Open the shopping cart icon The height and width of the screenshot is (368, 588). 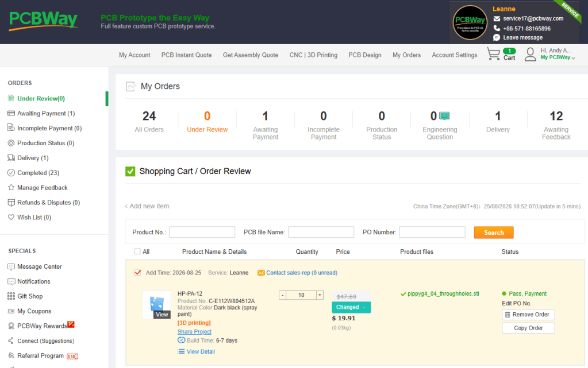click(x=494, y=53)
